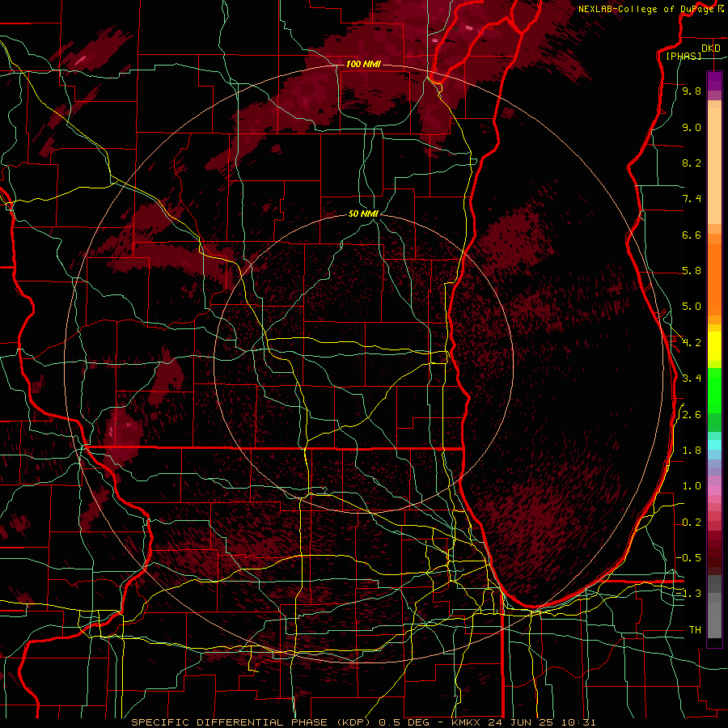Image resolution: width=728 pixels, height=728 pixels.
Task: Pick the pink segment of the color bar
Action: (714, 490)
